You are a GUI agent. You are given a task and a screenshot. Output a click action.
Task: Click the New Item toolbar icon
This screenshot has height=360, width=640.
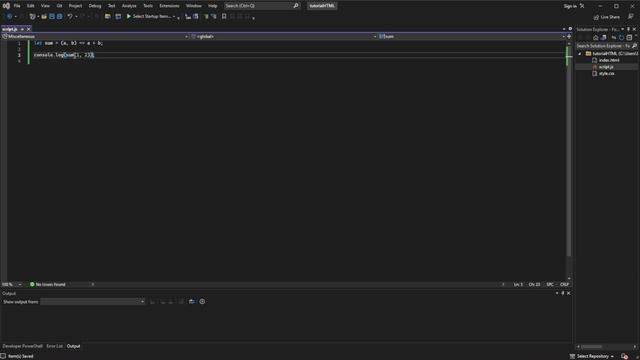[32, 16]
